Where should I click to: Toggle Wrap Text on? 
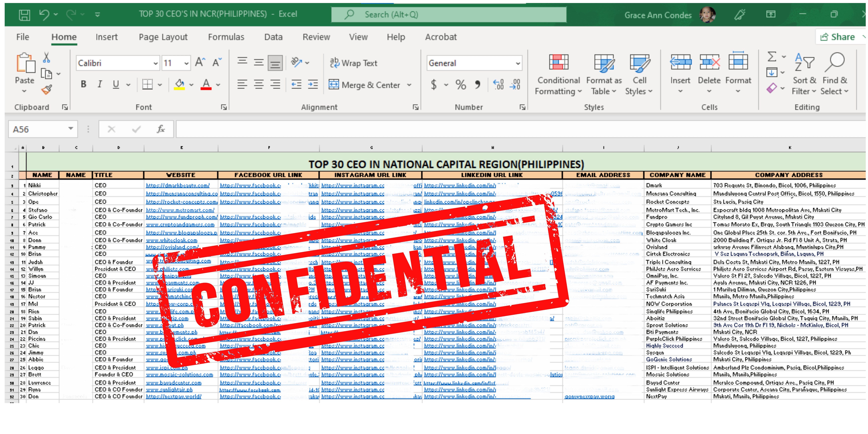[354, 63]
